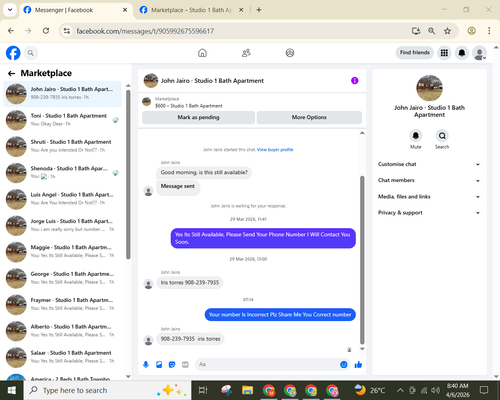Click the browser reload button
The width and height of the screenshot is (500, 400).
46,31
